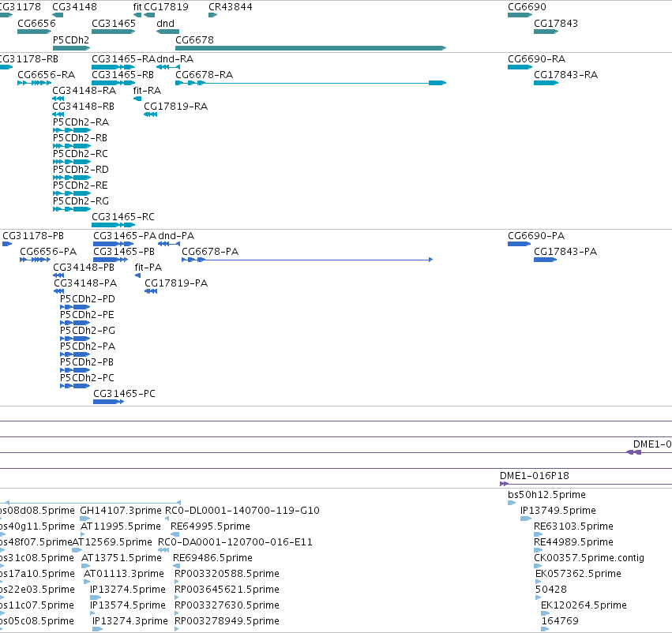This screenshot has width=672, height=633.
Task: Select the CG6678 gene label
Action: pyautogui.click(x=194, y=39)
